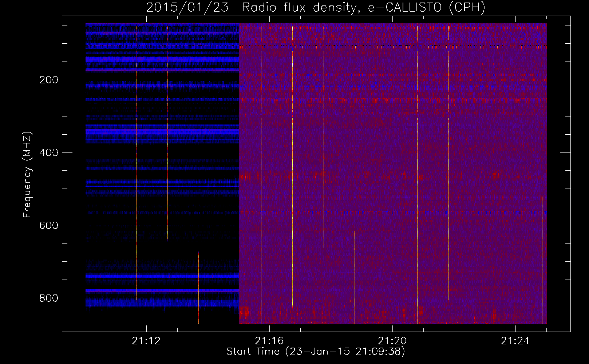Click the 21:12 time tick label
The width and height of the screenshot is (589, 364).
(146, 341)
